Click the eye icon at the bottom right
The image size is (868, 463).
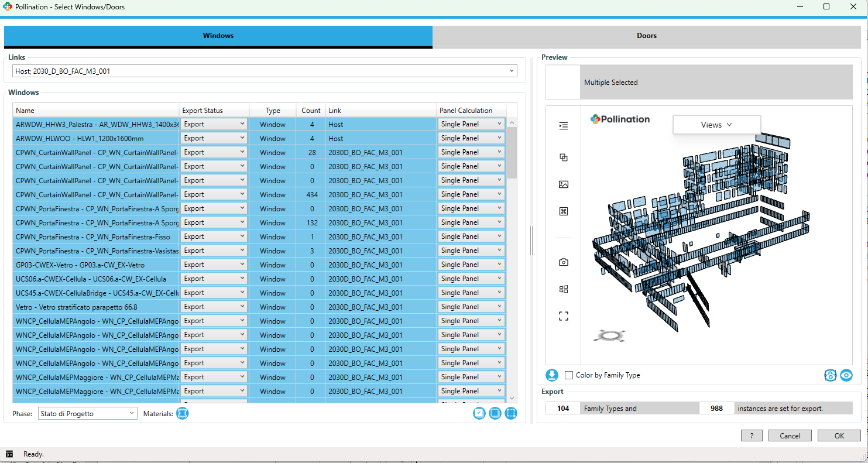coord(846,375)
